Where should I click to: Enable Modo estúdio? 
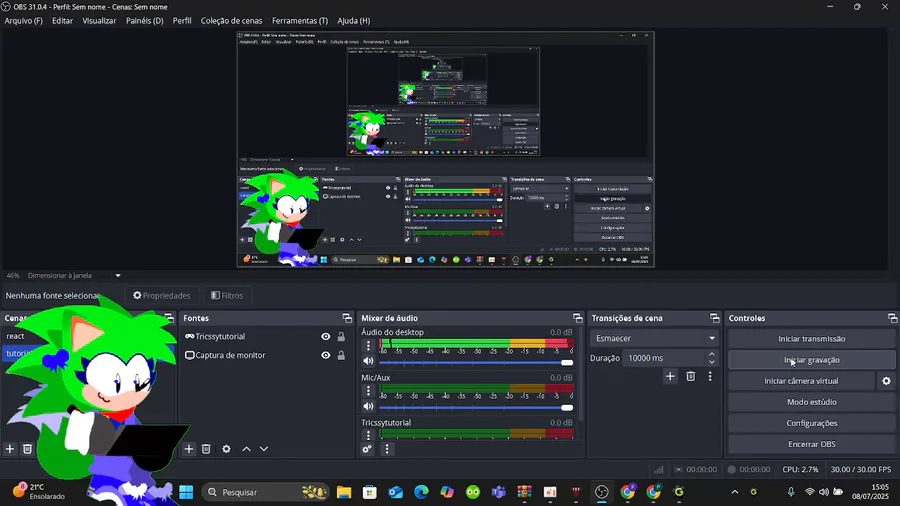[x=812, y=402]
